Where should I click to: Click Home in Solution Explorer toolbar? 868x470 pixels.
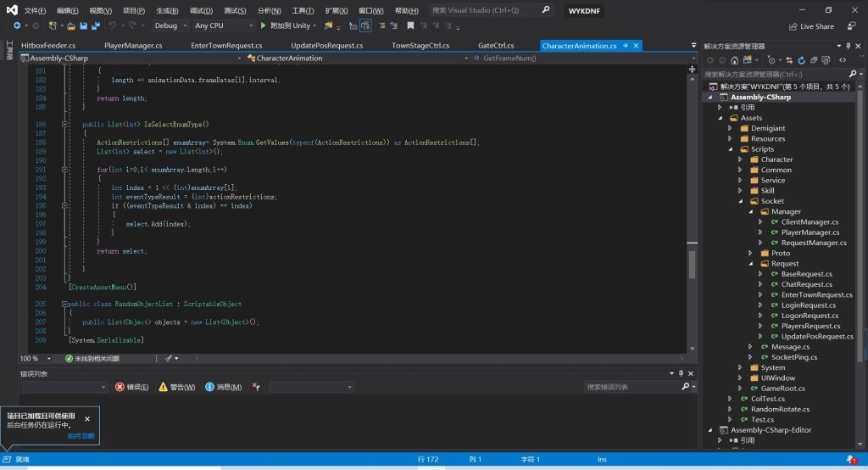[x=734, y=60]
